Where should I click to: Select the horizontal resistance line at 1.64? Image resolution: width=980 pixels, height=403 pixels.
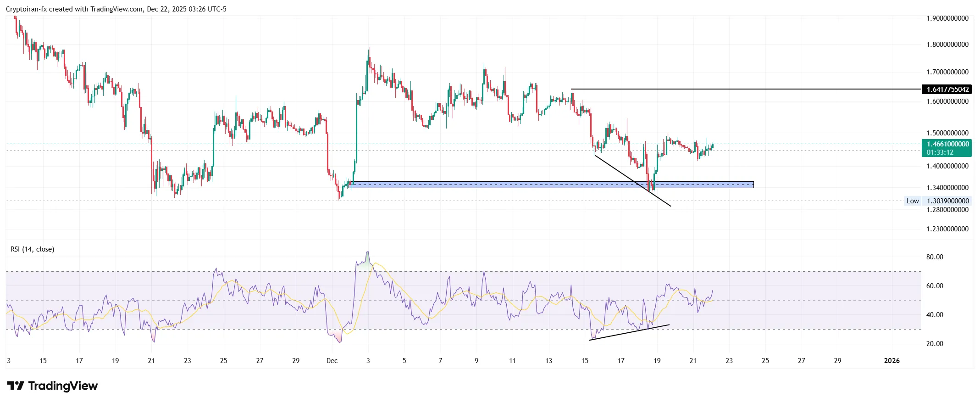click(x=734, y=89)
